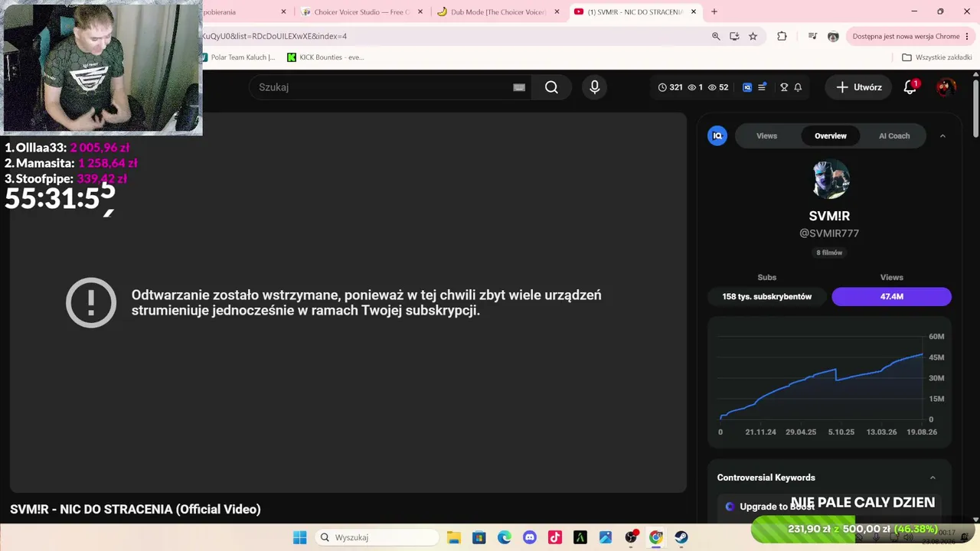Open the Polar Team Kaluch bookmark
980x551 pixels.
[x=238, y=57]
